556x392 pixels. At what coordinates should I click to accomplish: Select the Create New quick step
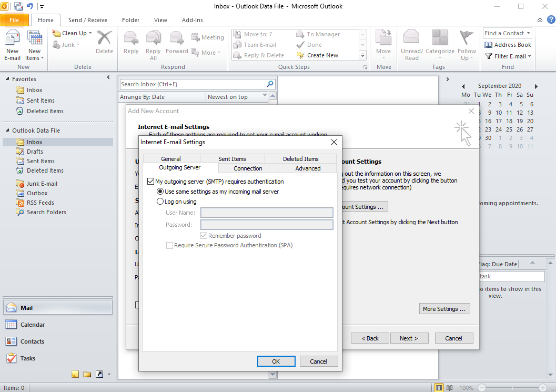(318, 55)
